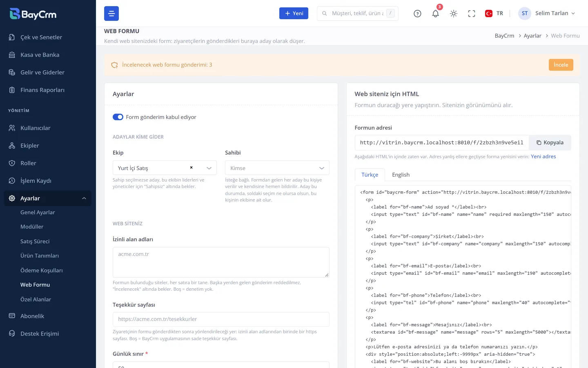This screenshot has height=368, width=588.
Task: Clear the Yurt İçi Satış team selection
Action: pyautogui.click(x=191, y=168)
